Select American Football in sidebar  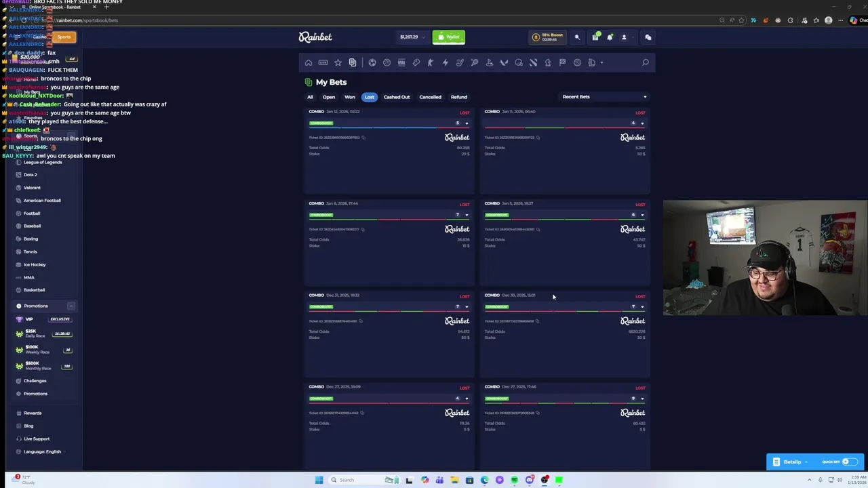42,201
